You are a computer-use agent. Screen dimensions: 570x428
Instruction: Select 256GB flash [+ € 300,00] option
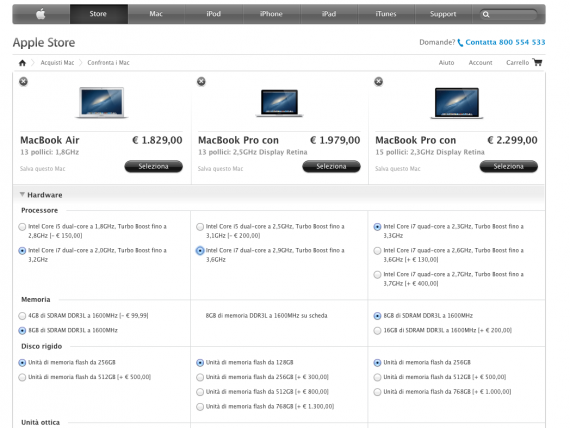[x=200, y=377]
